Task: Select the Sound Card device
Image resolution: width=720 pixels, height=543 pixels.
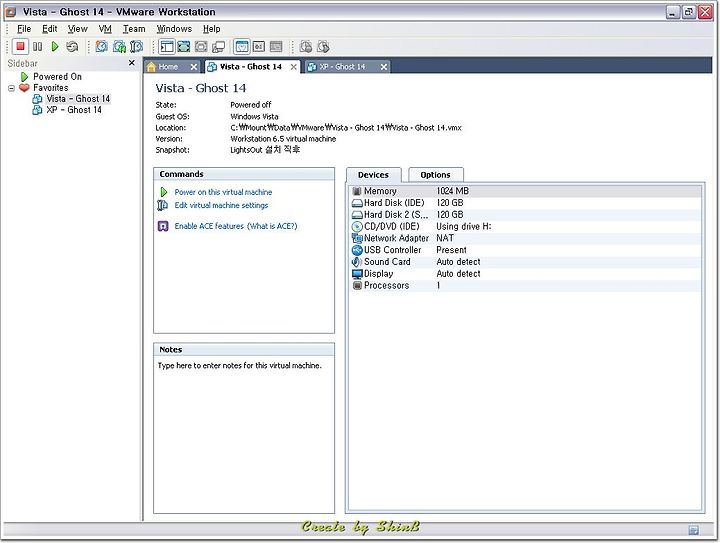Action: pos(526,262)
